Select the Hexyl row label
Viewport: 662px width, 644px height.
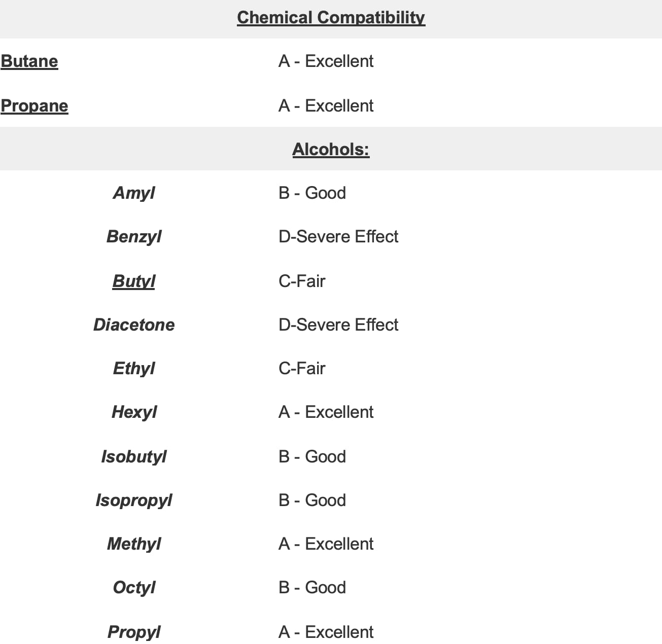tap(134, 412)
